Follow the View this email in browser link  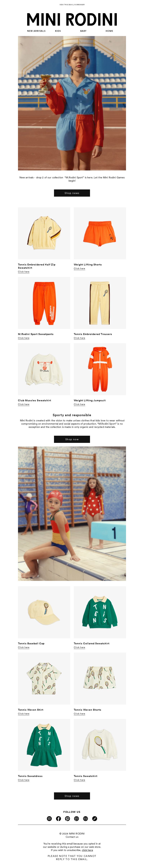tap(72, 5)
